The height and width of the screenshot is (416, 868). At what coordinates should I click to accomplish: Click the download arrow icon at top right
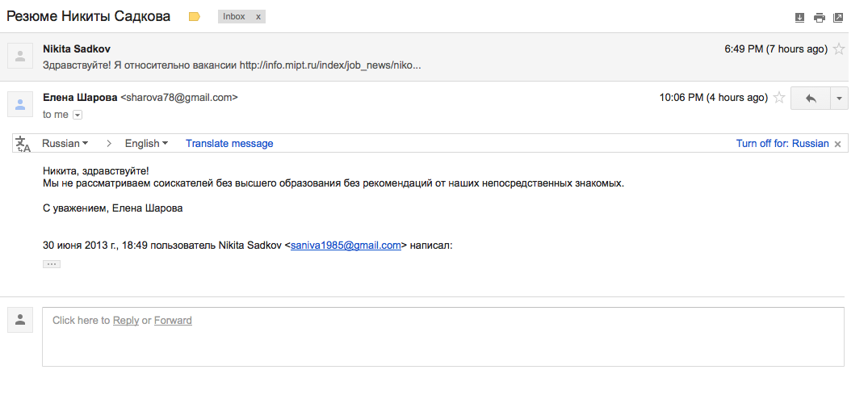[799, 18]
